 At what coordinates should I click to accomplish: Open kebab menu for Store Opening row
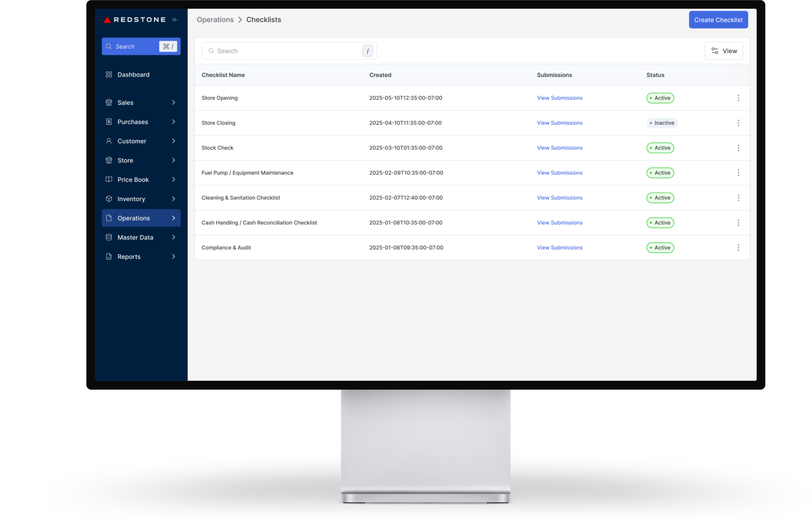(738, 98)
